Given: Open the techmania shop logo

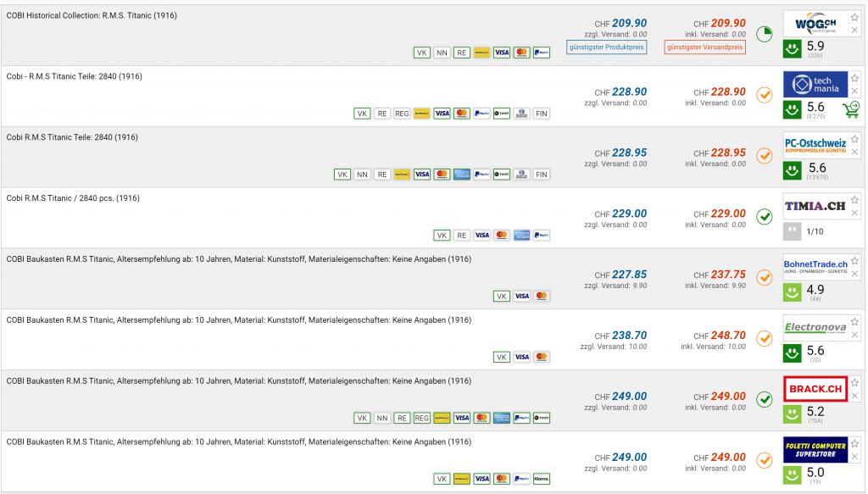Looking at the screenshot, I should click(x=815, y=85).
